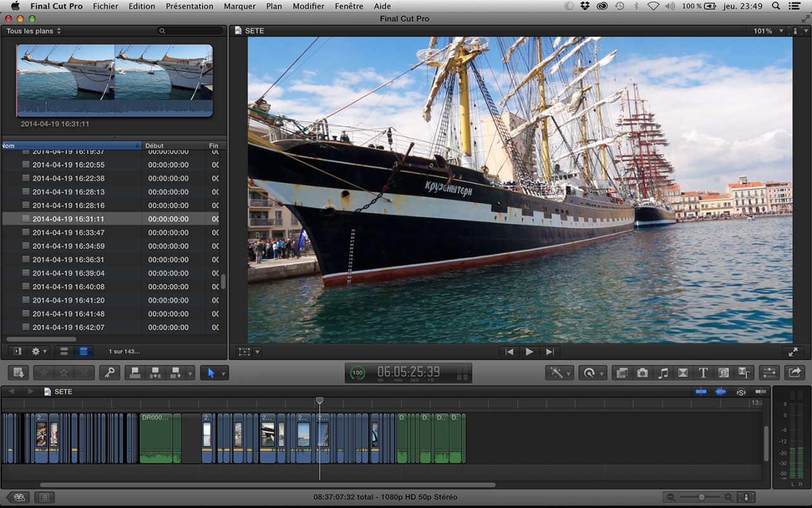The height and width of the screenshot is (508, 812).
Task: Open the select tool dropdown arrow
Action: 224,373
